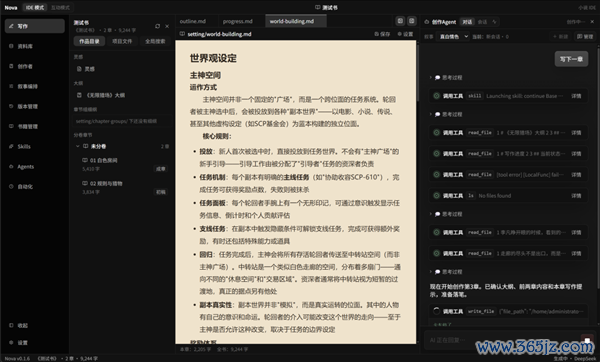Collapse the 未分卷 volume group

pos(78,146)
